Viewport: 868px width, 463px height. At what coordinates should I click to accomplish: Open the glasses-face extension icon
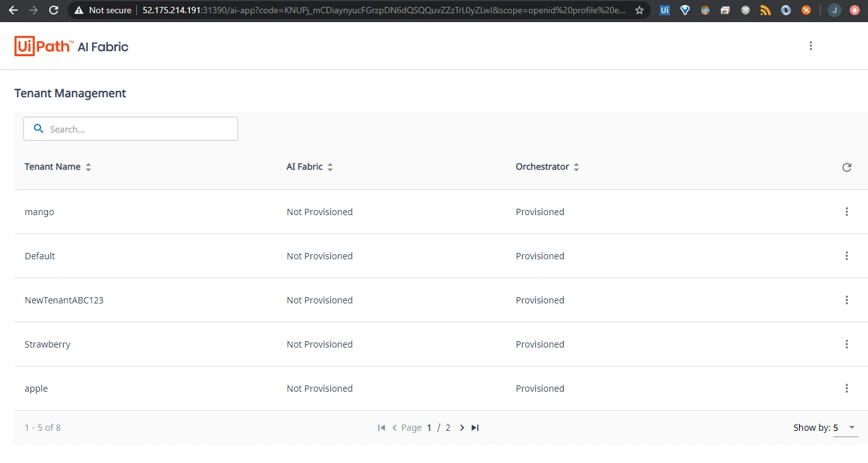click(705, 10)
